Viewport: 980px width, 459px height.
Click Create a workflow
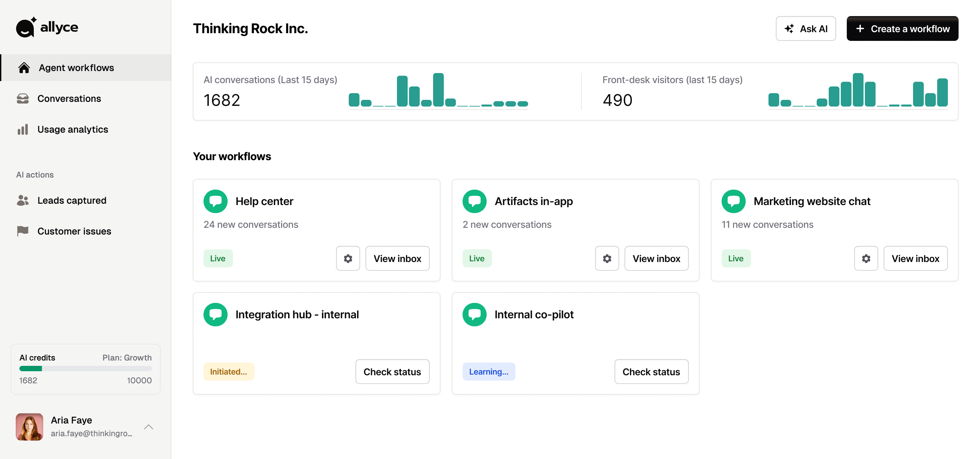click(x=902, y=28)
